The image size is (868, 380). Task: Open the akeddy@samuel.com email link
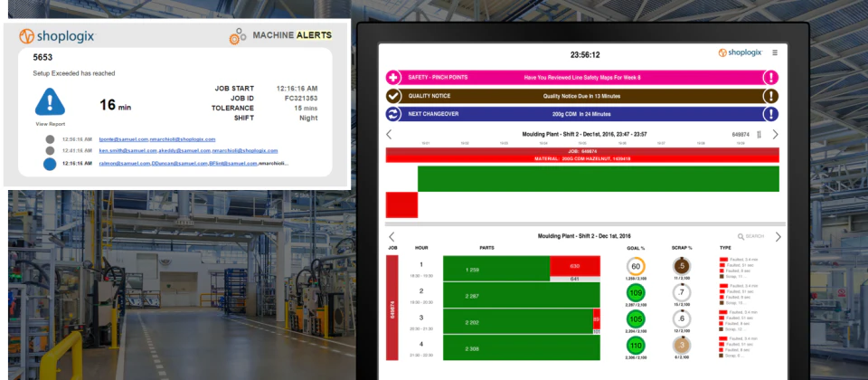pos(184,150)
